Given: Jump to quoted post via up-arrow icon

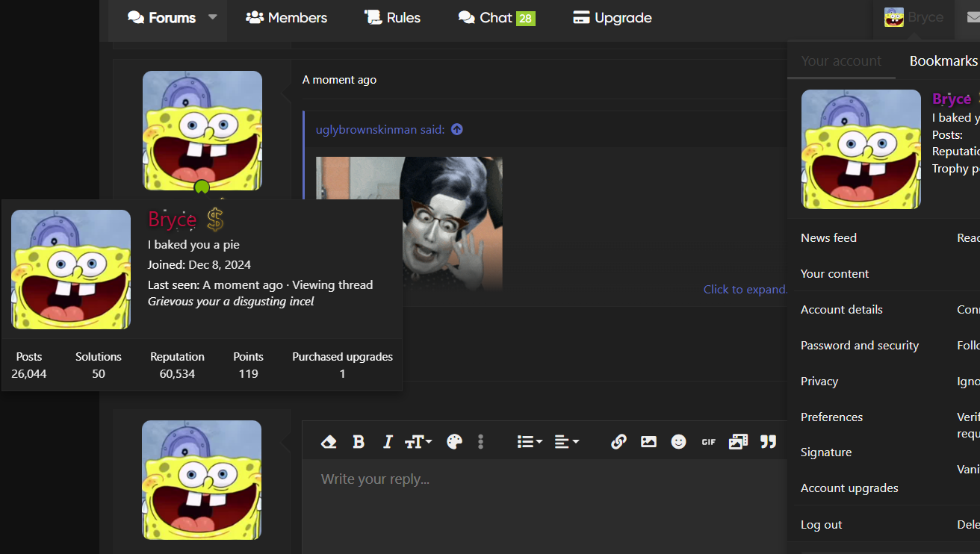Looking at the screenshot, I should pos(457,129).
